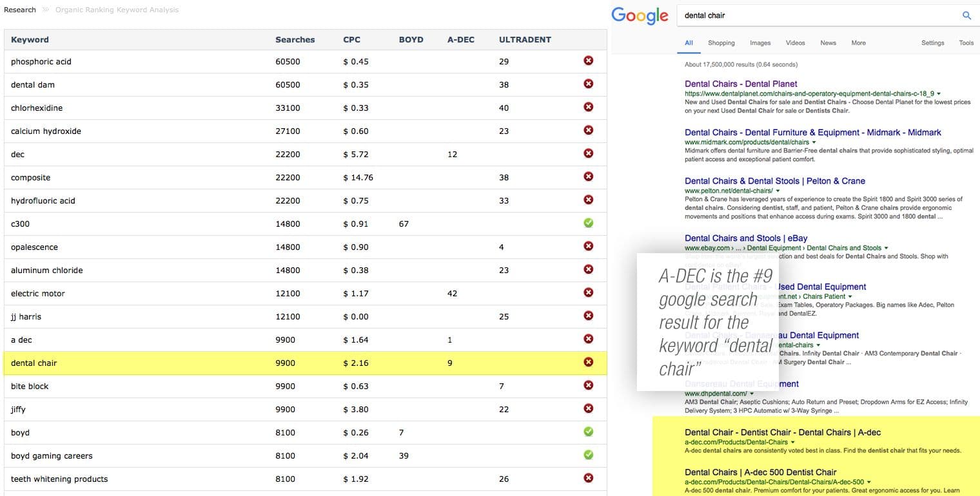The width and height of the screenshot is (980, 496).
Task: Click the red X icon in the bite block row
Action: click(588, 385)
